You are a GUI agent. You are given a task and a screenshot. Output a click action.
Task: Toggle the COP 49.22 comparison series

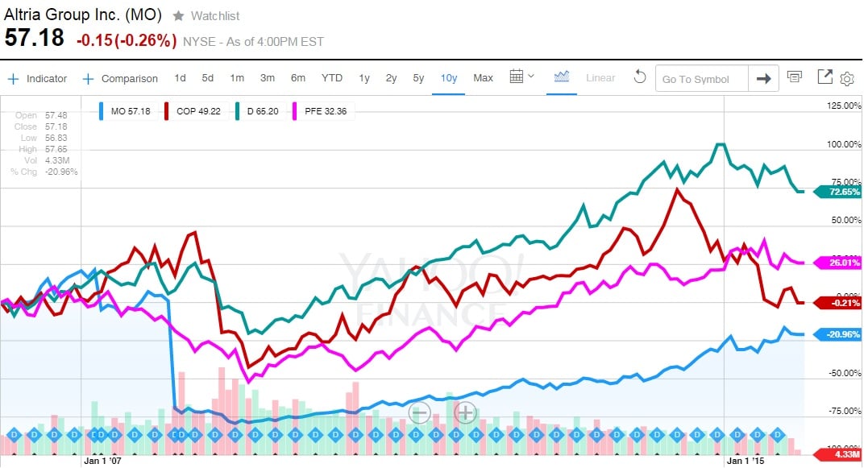pos(192,110)
